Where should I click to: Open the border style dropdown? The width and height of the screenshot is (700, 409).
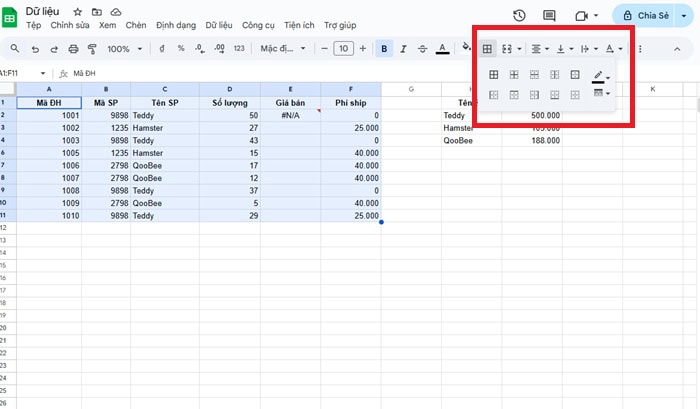(601, 93)
